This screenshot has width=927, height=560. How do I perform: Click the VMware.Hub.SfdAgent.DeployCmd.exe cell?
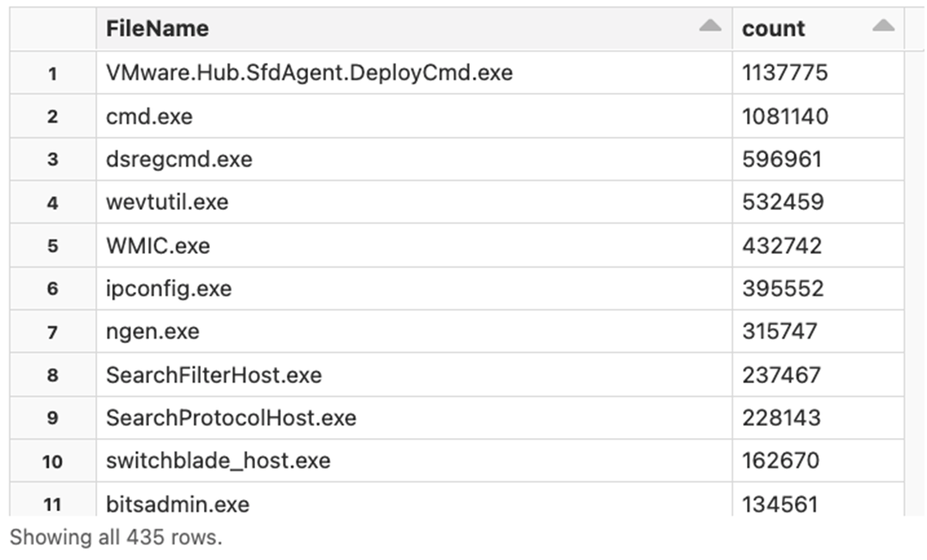[309, 73]
